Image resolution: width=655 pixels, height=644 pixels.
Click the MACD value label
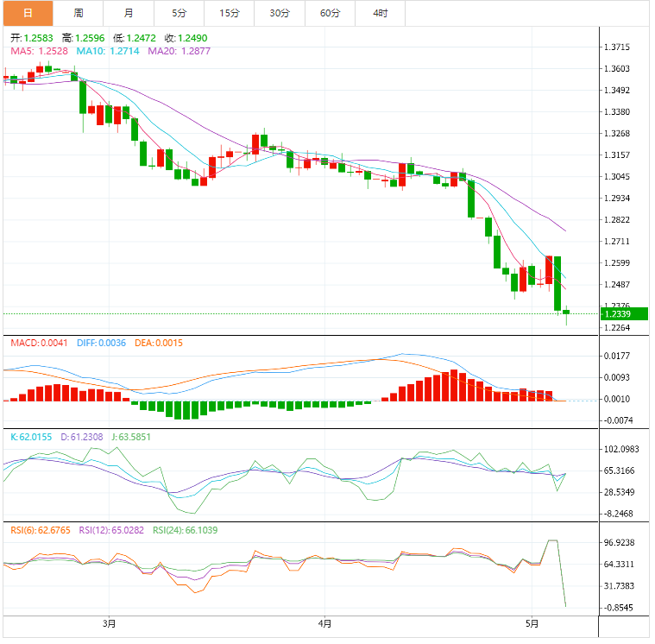pyautogui.click(x=35, y=344)
